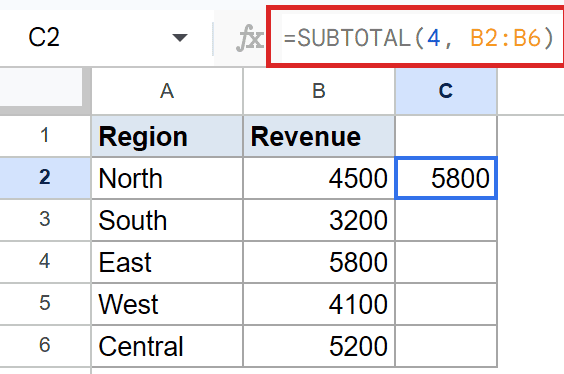Select row 5 header
This screenshot has width=564, height=374.
[45, 304]
